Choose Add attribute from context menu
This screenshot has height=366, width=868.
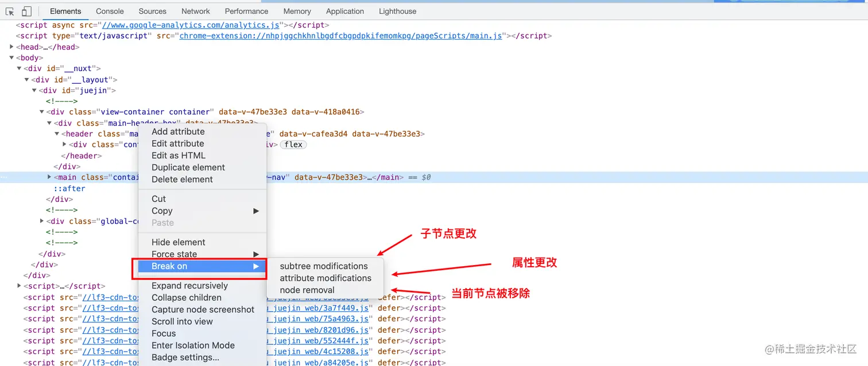point(178,131)
